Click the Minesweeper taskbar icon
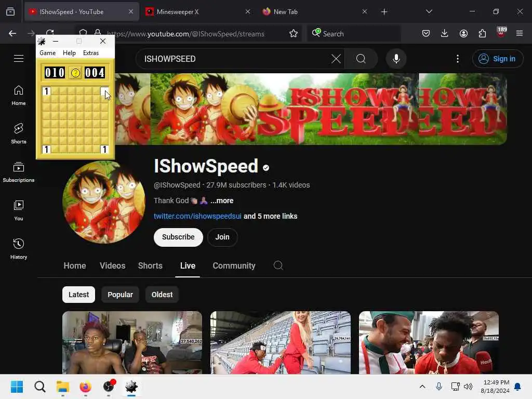The height and width of the screenshot is (399, 532). [x=131, y=387]
